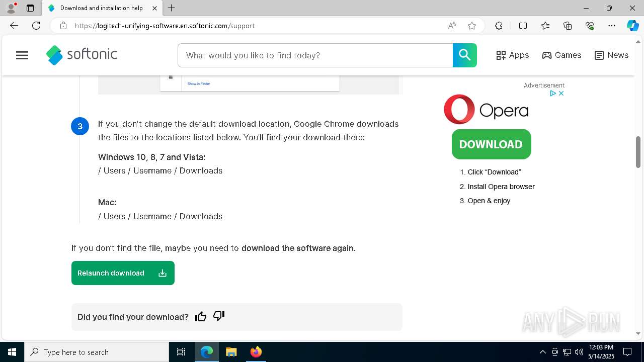
Task: Open Windows Start menu
Action: click(12, 352)
